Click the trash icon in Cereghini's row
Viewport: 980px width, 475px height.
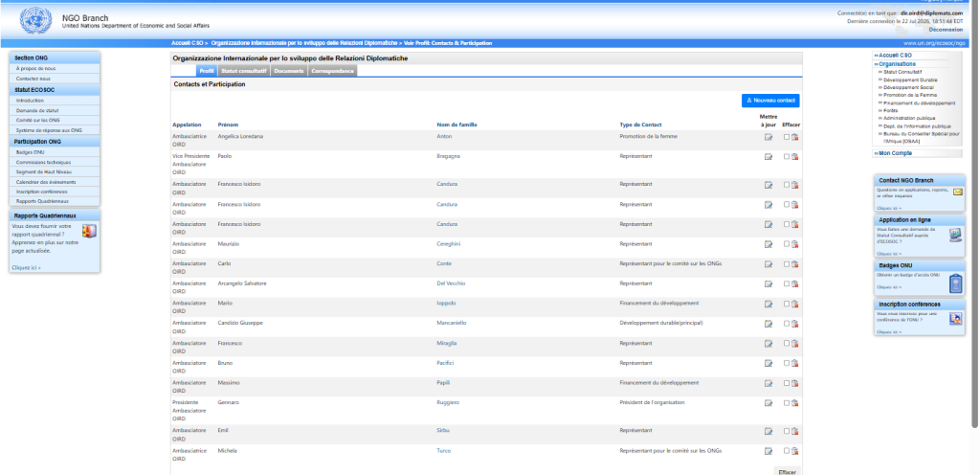[795, 244]
